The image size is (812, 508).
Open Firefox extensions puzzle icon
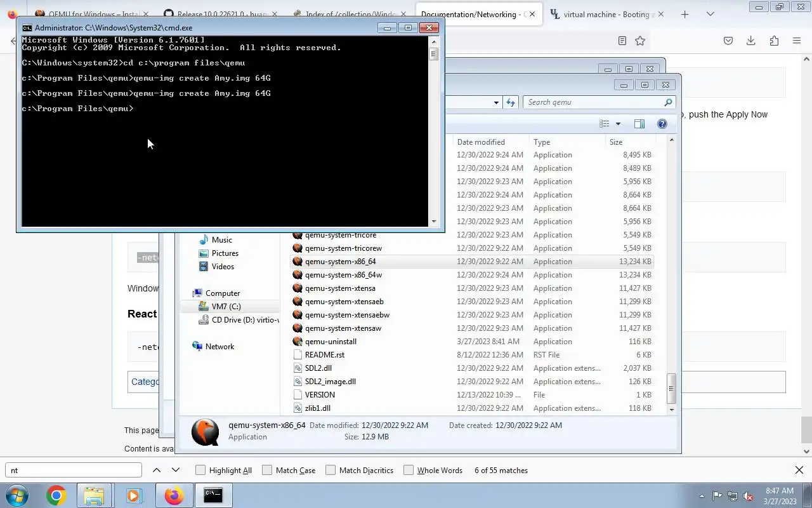pyautogui.click(x=774, y=41)
